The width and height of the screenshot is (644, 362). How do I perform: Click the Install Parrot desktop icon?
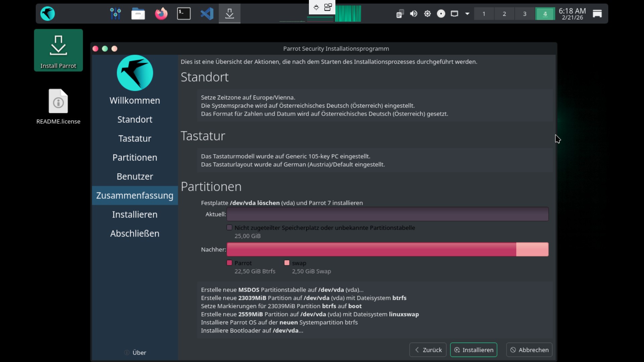(58, 50)
